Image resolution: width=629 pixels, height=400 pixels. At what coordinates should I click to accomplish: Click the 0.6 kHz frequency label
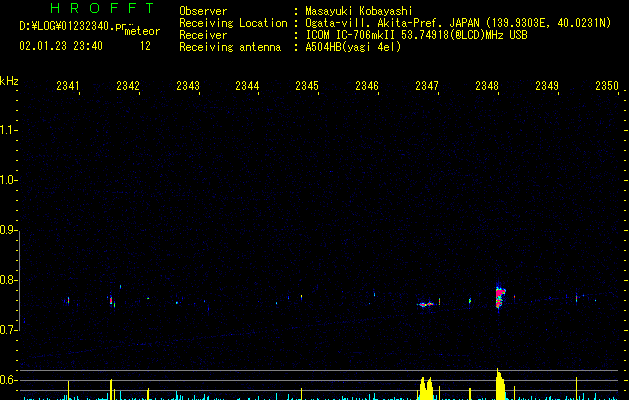coord(8,380)
